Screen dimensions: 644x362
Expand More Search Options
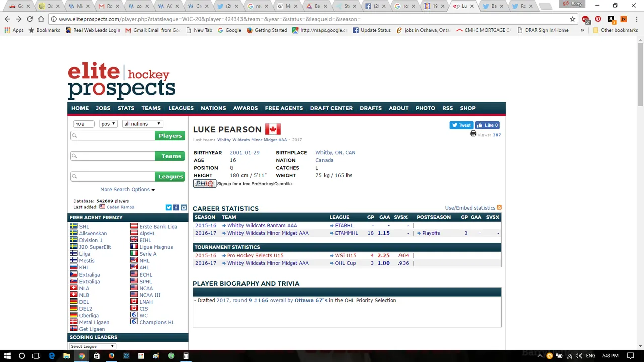[x=127, y=189]
